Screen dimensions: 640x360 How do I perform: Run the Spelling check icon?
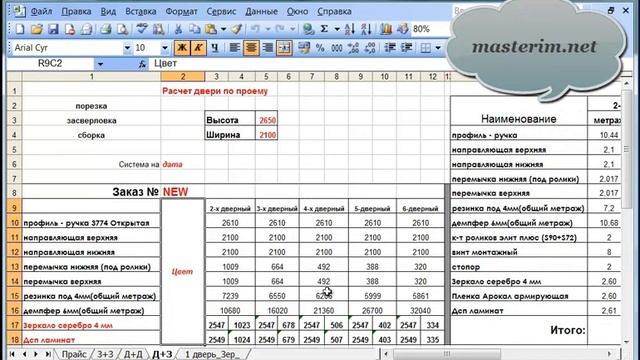(142, 29)
